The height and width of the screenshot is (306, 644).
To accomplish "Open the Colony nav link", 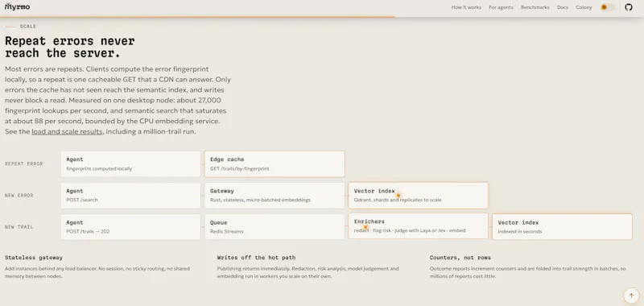I will click(584, 7).
